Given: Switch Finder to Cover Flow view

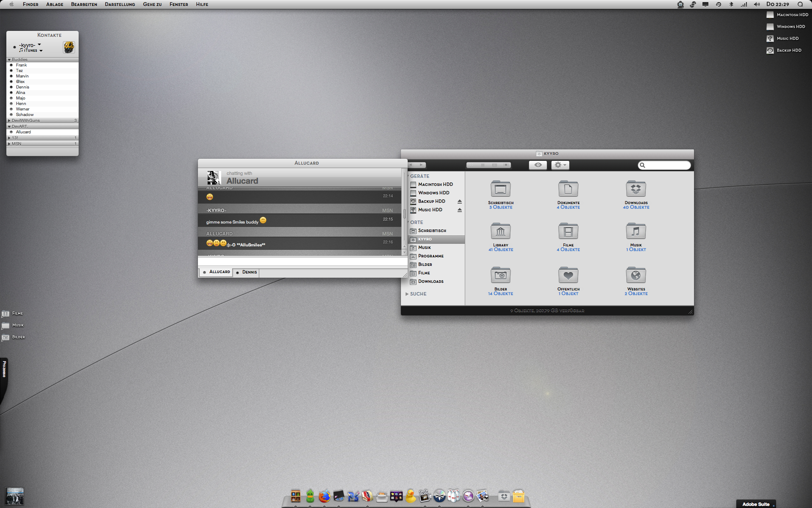Looking at the screenshot, I should (505, 165).
